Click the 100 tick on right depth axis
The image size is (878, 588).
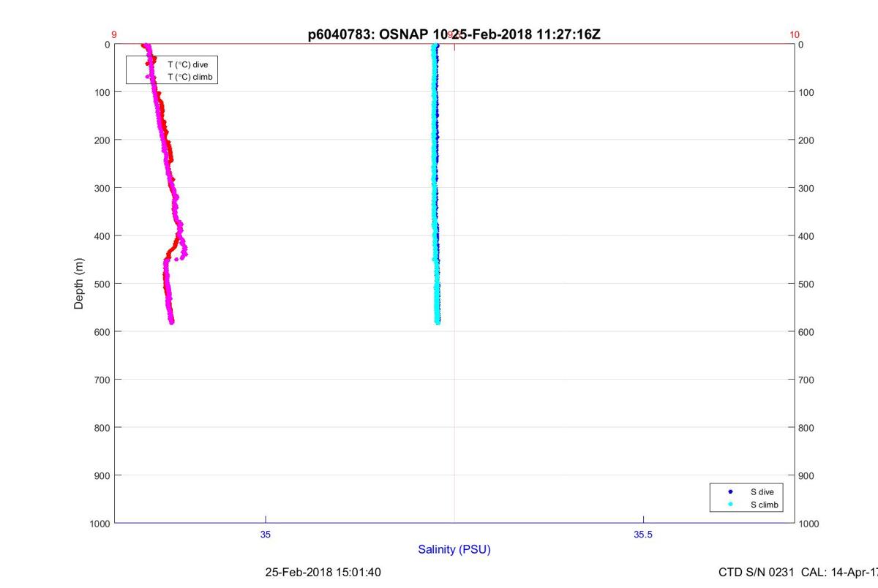[807, 92]
